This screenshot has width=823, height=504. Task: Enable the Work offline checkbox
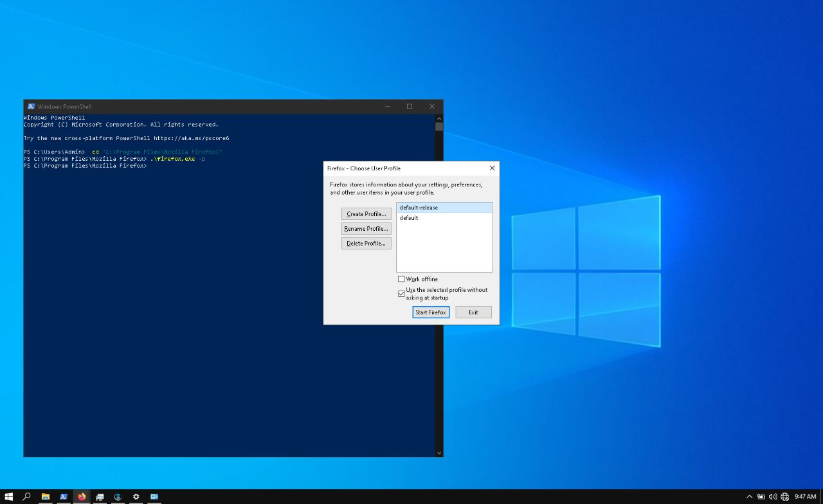click(x=401, y=279)
